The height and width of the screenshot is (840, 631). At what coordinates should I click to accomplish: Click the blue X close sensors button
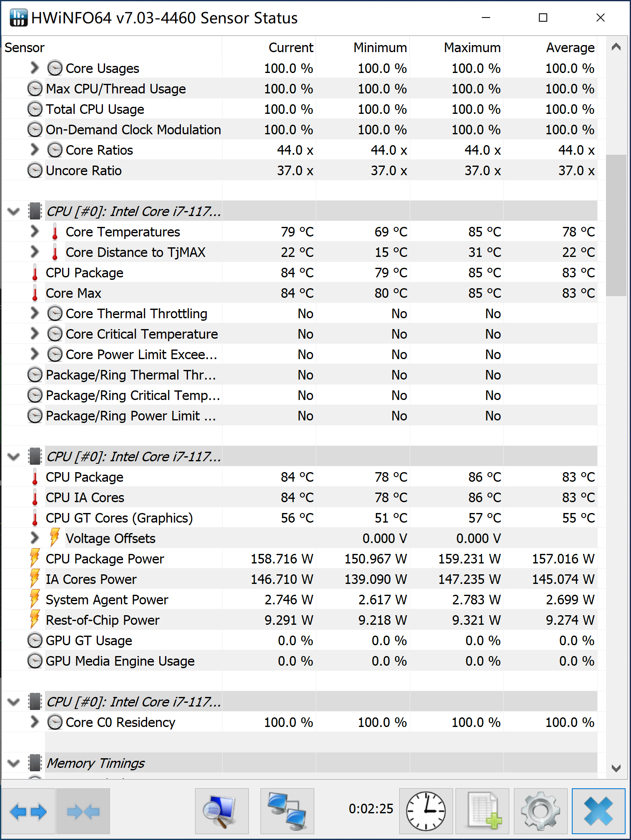[598, 811]
